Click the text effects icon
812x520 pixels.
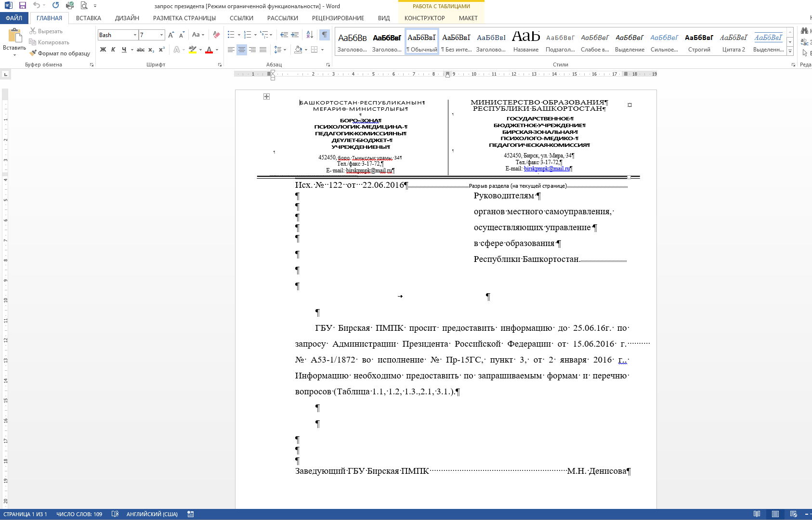point(177,50)
